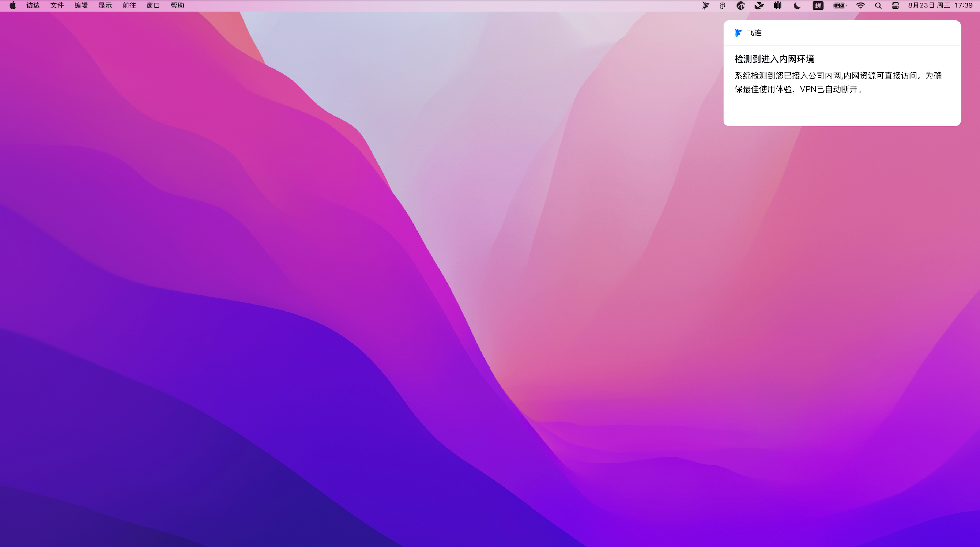980x547 pixels.
Task: Click the Feilian VPN menu bar icon
Action: (x=705, y=5)
